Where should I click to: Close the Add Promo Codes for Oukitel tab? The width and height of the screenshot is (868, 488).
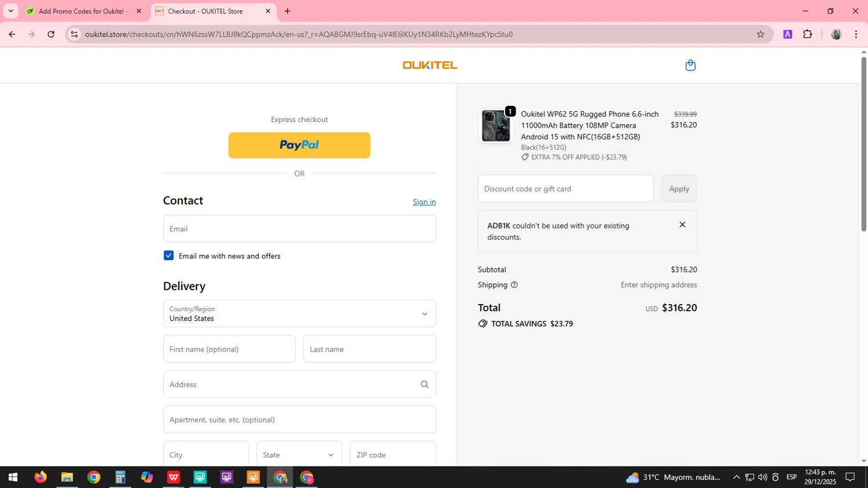(139, 11)
